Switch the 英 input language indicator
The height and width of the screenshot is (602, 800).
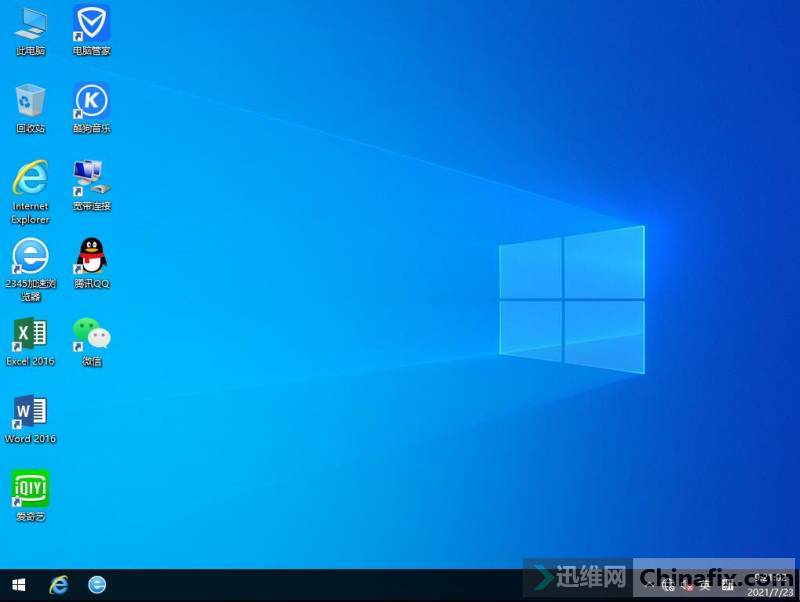[x=705, y=585]
